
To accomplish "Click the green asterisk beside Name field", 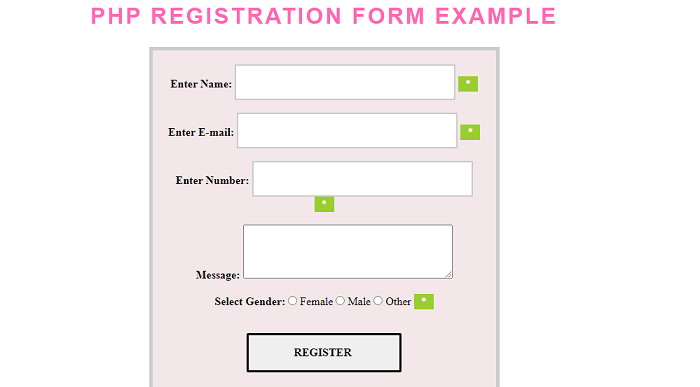I will (x=468, y=84).
